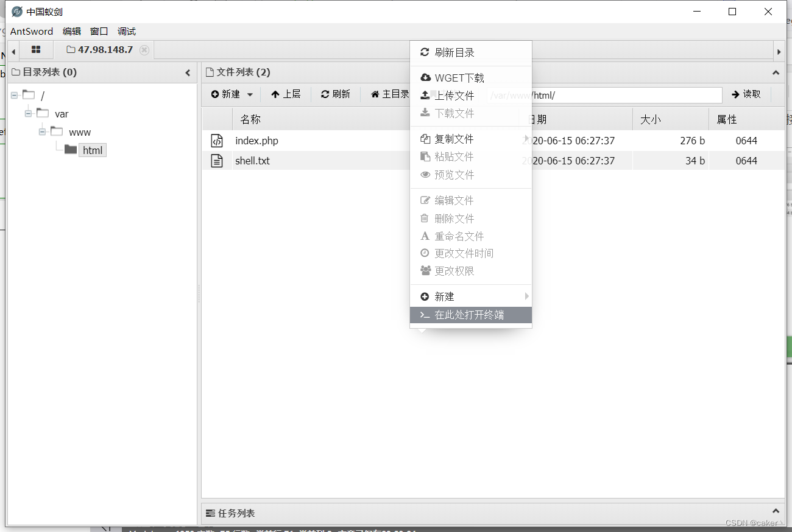Open the 编辑 menu
Viewport: 792px width, 532px height.
click(x=72, y=31)
